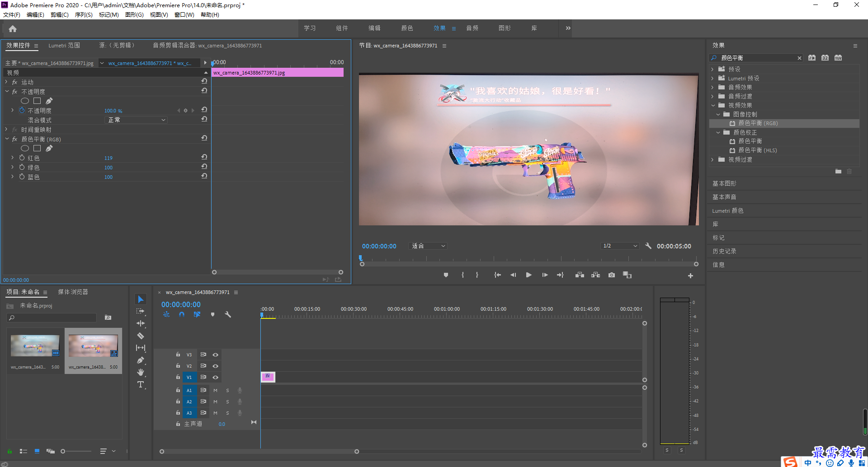Switch to the 编辑 workspace
The height and width of the screenshot is (467, 868).
tap(374, 28)
